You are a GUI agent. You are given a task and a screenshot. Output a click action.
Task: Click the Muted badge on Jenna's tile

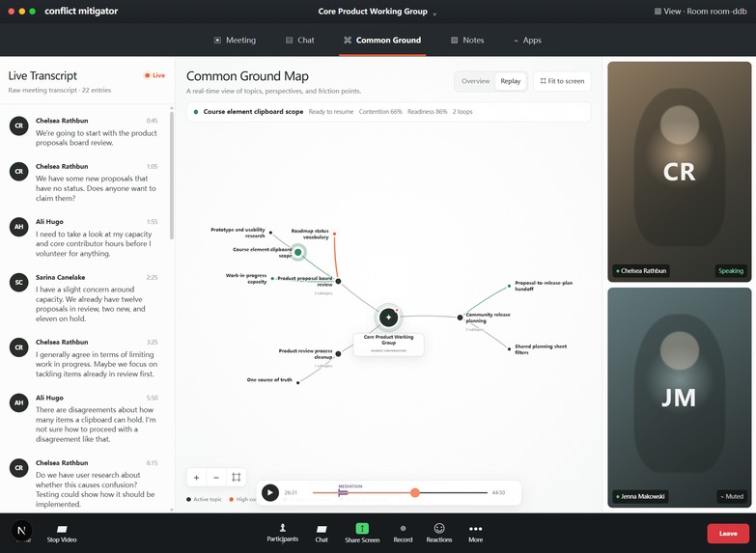pos(732,496)
